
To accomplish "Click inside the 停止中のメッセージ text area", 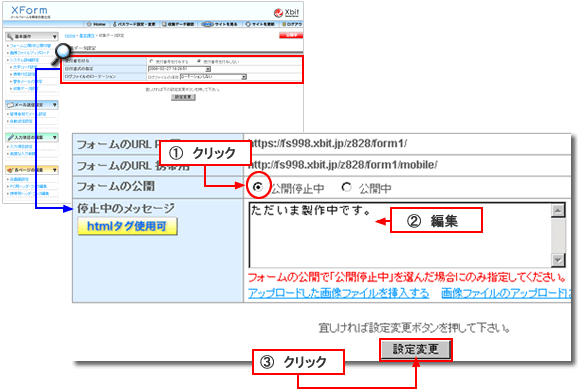I will (x=400, y=235).
